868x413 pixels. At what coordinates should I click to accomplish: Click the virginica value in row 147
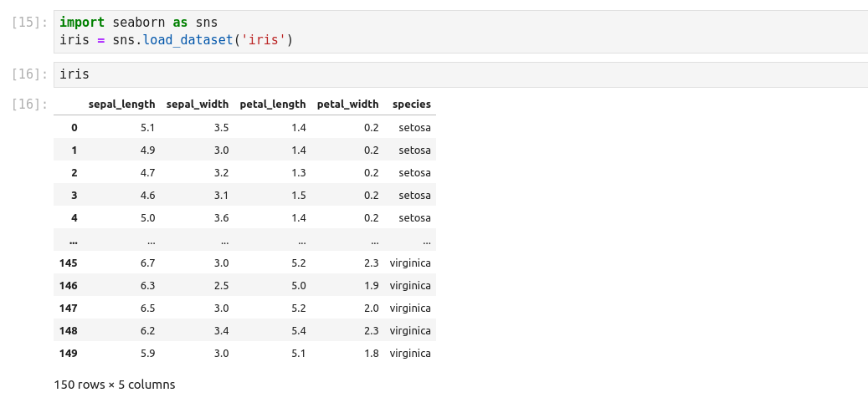pyautogui.click(x=410, y=308)
